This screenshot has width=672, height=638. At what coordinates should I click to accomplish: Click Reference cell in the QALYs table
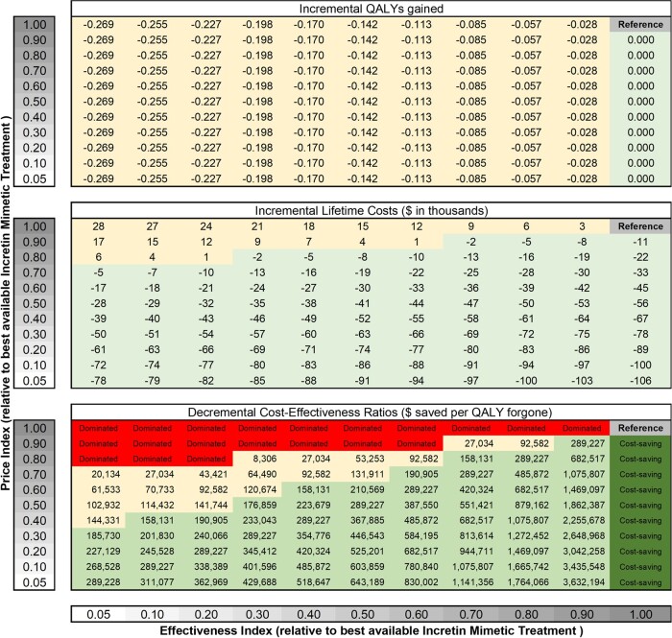tap(635, 23)
